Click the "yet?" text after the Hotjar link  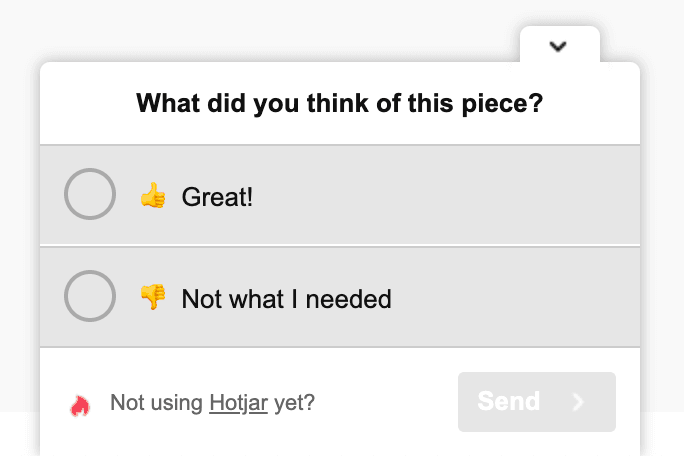pyautogui.click(x=294, y=403)
